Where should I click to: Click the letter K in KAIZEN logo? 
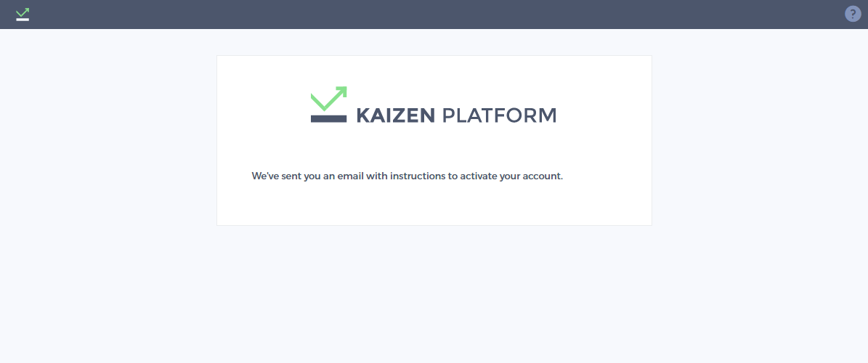[x=362, y=115]
